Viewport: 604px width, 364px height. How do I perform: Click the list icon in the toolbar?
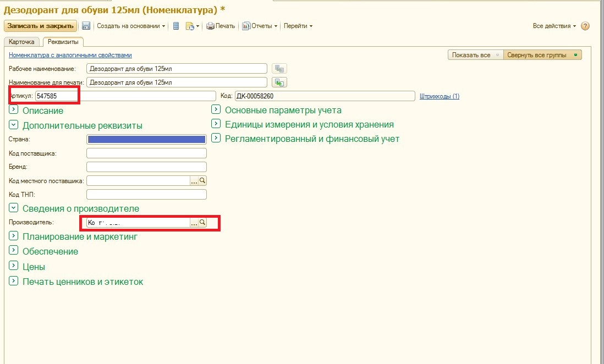click(x=176, y=26)
